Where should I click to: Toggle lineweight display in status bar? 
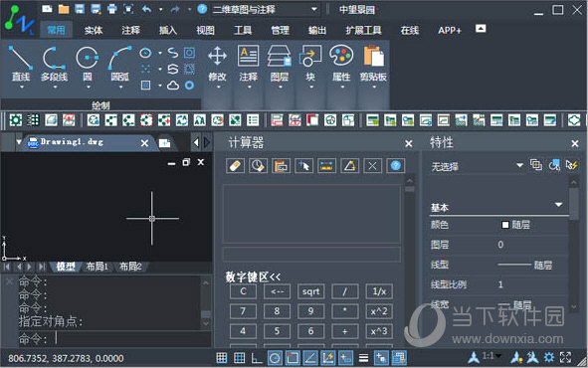point(363,358)
